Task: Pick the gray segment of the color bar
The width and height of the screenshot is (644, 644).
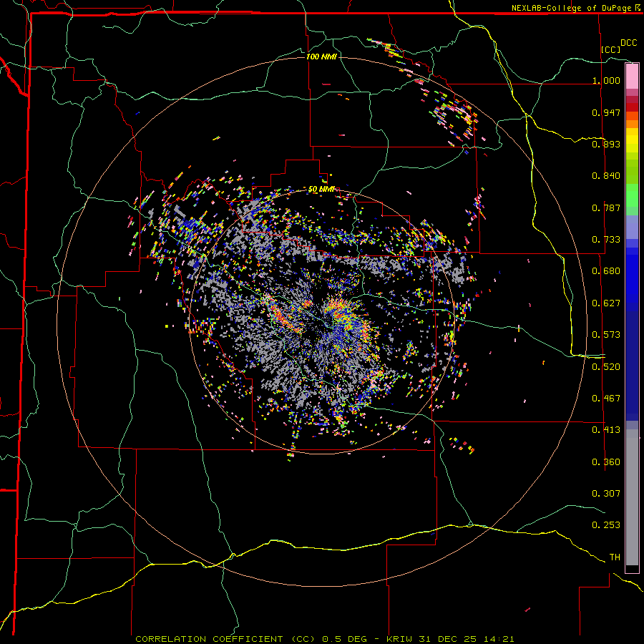Action: 632,497
